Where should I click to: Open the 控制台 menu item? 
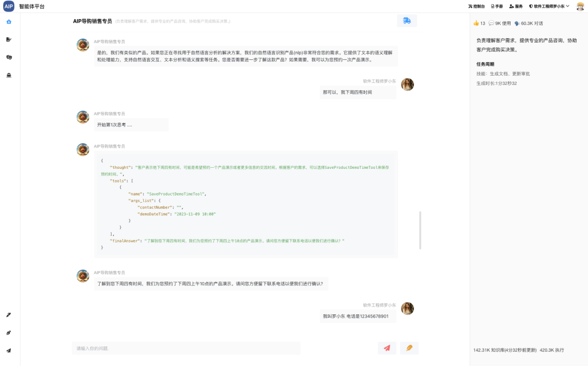[476, 7]
